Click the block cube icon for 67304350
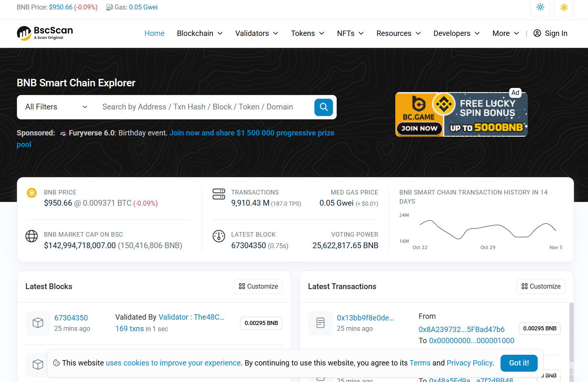 pyautogui.click(x=38, y=323)
